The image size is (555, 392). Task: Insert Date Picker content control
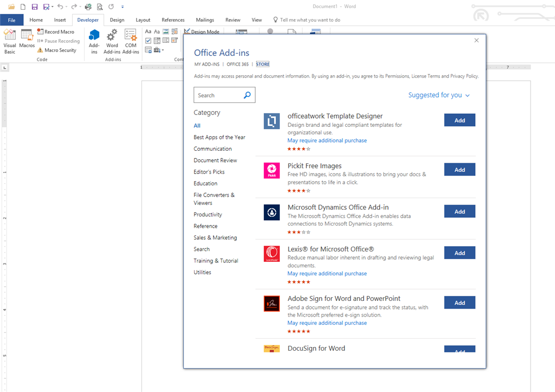[x=175, y=40]
